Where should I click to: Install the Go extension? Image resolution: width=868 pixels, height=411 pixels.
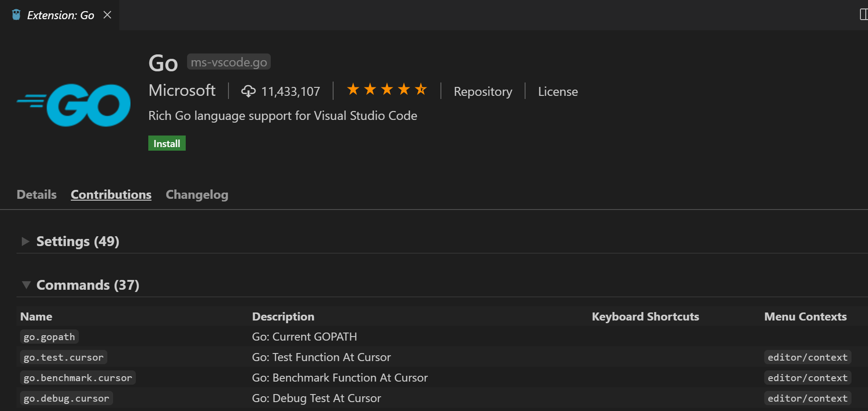coord(167,144)
